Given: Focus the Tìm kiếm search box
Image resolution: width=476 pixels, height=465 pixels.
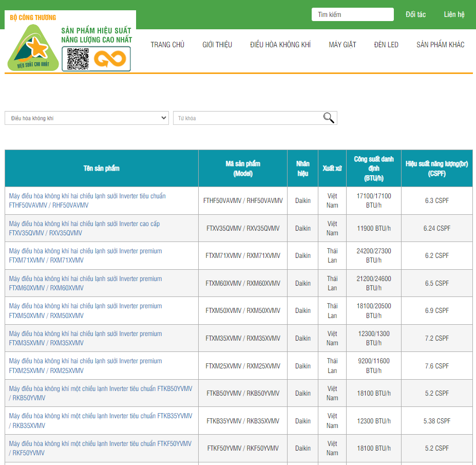Looking at the screenshot, I should coord(352,14).
